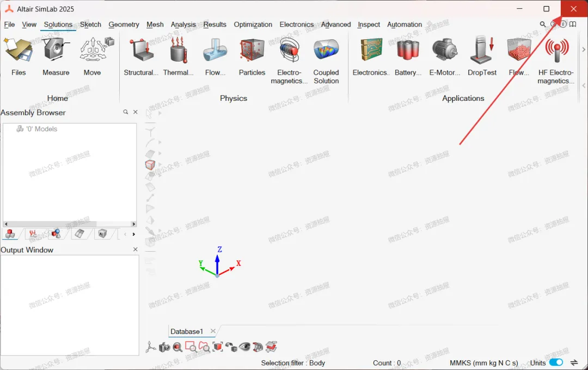Click the layers add/remove icon

271,347
